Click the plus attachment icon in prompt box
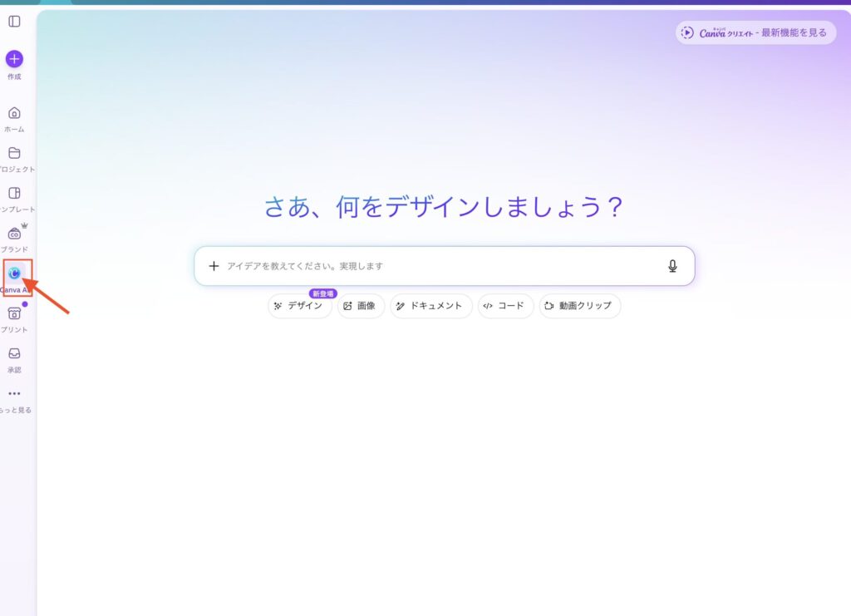 point(214,266)
